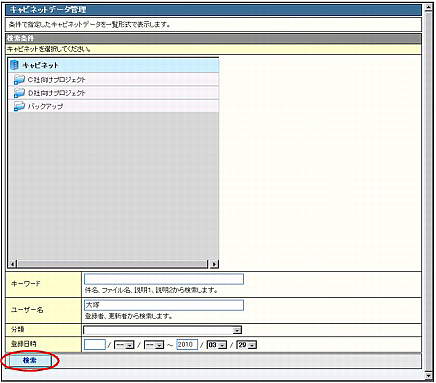This screenshot has height=383, width=436.
Task: Click the tree panel left scroll arrow
Action: (12, 264)
